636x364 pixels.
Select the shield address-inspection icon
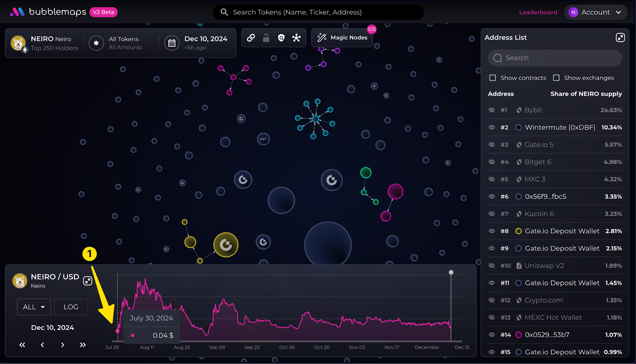[281, 38]
